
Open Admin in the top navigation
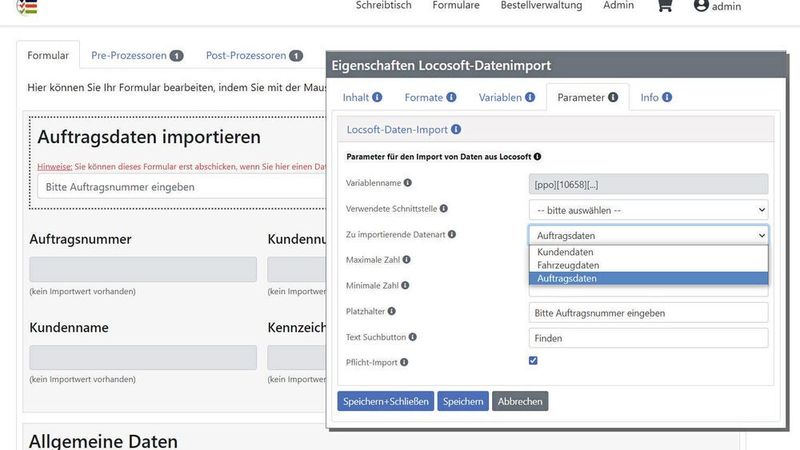(618, 6)
